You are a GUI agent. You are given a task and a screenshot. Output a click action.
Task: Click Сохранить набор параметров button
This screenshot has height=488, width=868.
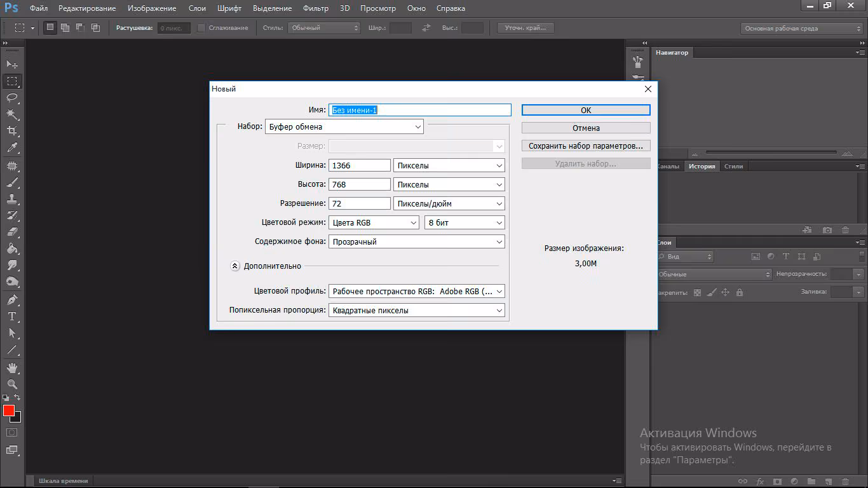pos(586,146)
